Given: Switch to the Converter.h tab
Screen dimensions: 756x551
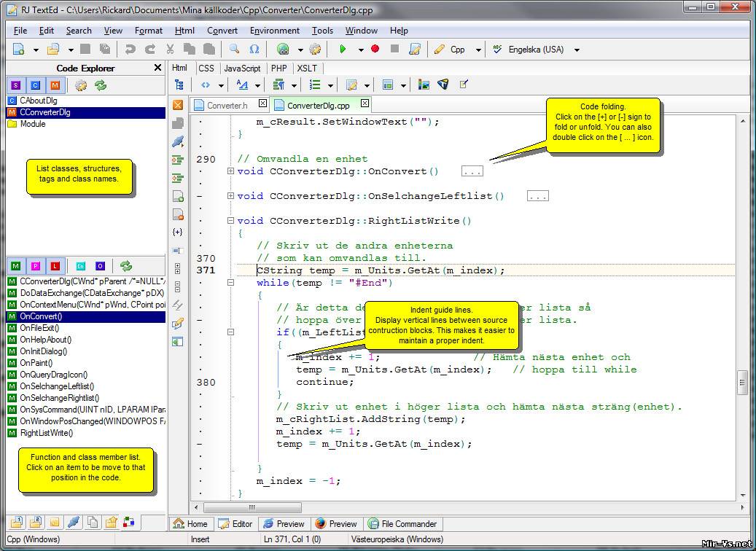Looking at the screenshot, I should point(227,105).
